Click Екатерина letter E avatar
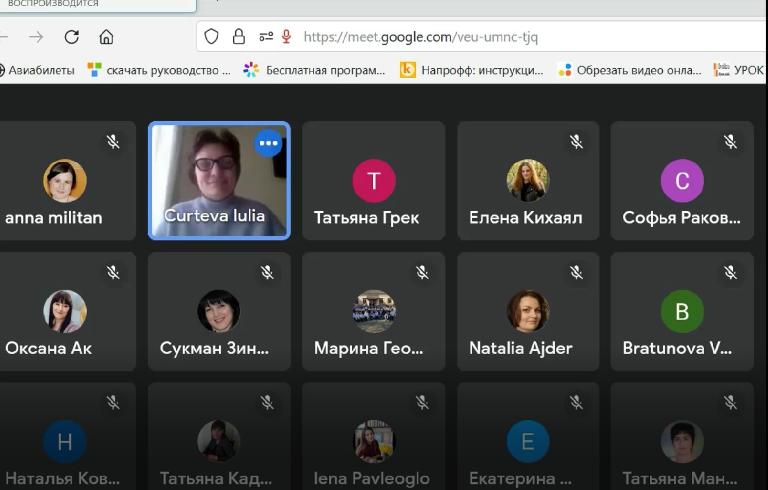 point(528,441)
